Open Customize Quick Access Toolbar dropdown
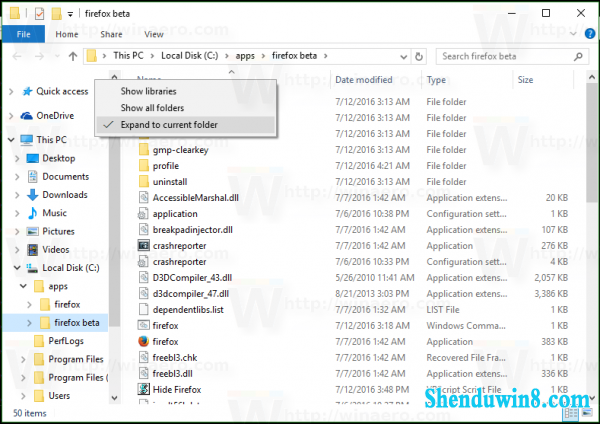 [x=70, y=14]
